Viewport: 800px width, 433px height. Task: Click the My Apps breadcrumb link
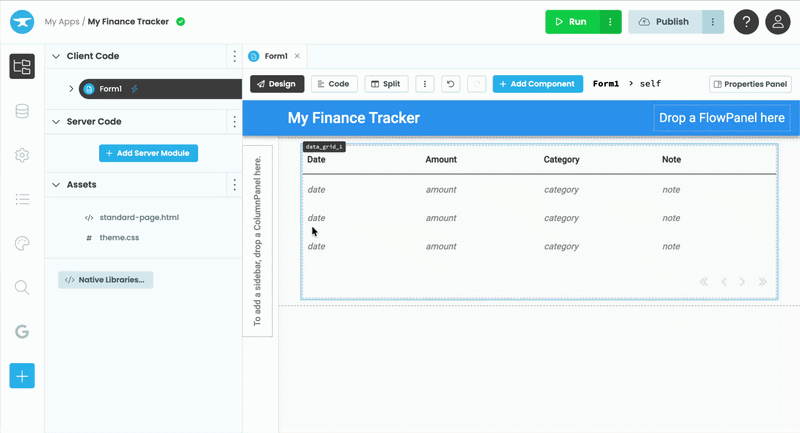click(x=62, y=21)
